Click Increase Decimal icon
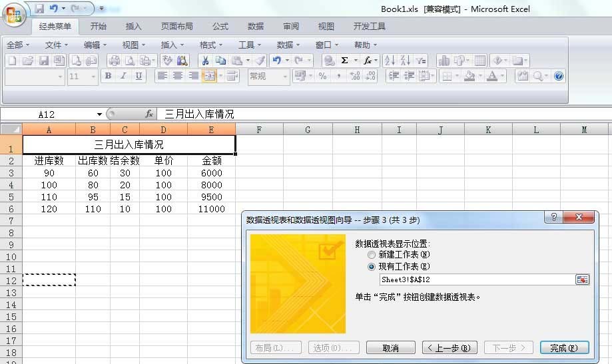 coord(355,76)
